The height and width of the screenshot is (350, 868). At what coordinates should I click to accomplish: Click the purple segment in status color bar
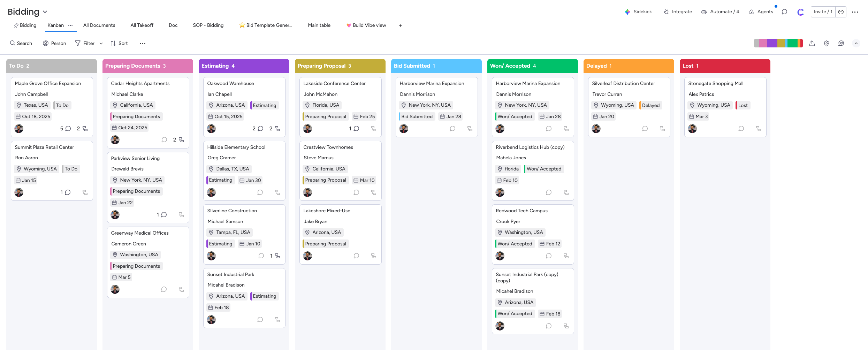pos(772,43)
